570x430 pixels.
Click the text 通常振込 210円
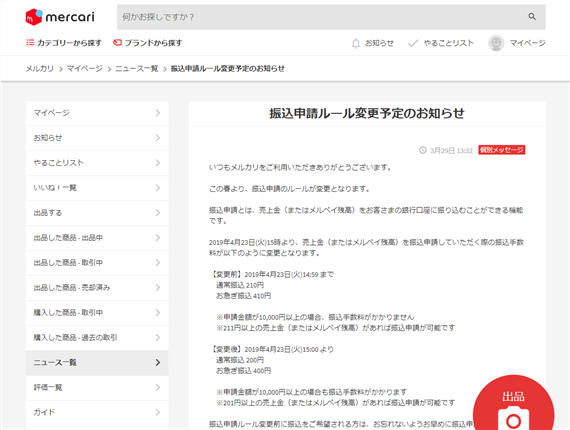[x=240, y=285]
